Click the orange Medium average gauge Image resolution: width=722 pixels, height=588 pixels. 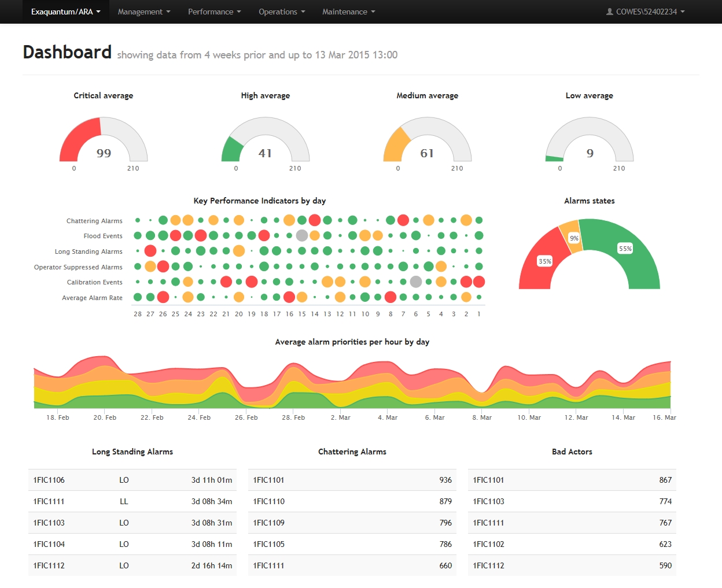click(x=396, y=145)
